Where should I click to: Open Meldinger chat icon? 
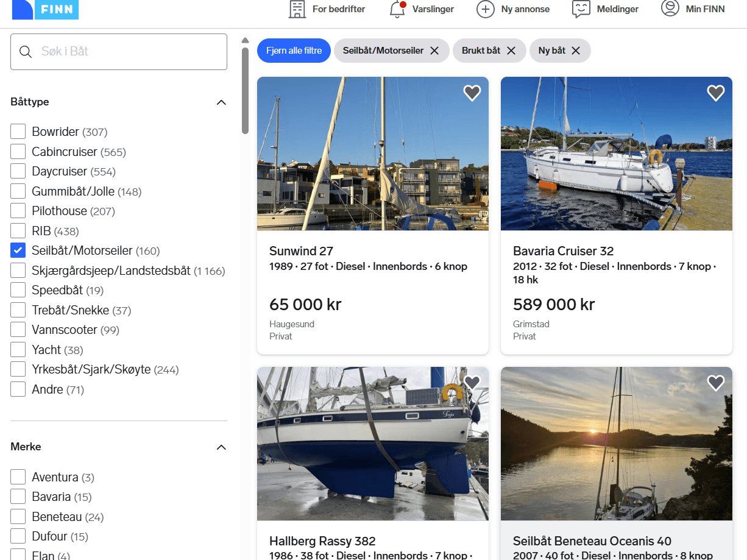click(x=581, y=9)
